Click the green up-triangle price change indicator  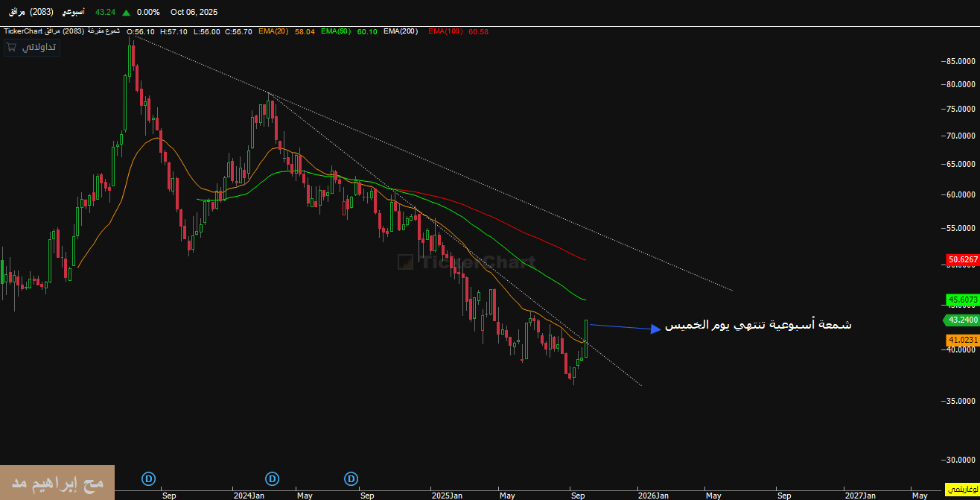126,12
